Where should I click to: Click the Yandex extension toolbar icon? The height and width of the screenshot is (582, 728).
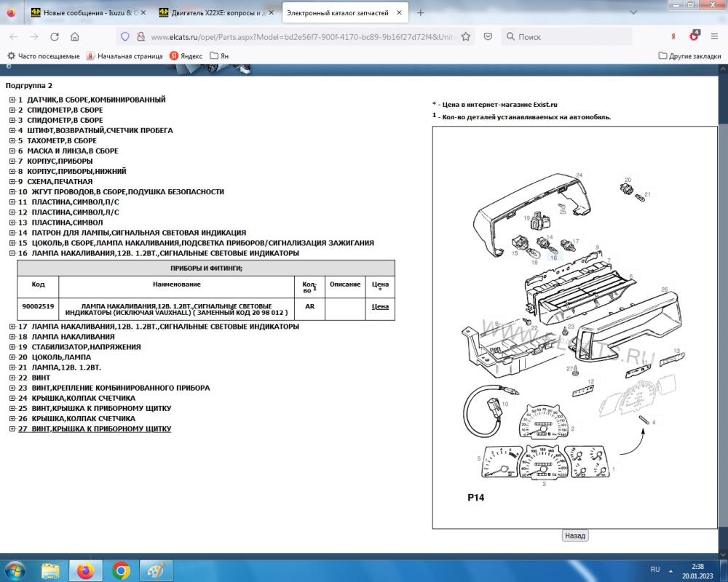pos(673,36)
